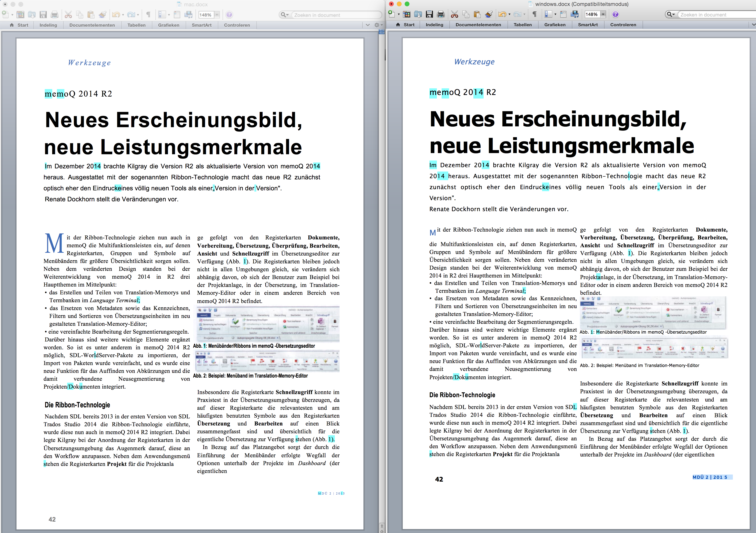
Task: Toggle paragraph marks in mac.docx toolbar
Action: click(x=148, y=15)
